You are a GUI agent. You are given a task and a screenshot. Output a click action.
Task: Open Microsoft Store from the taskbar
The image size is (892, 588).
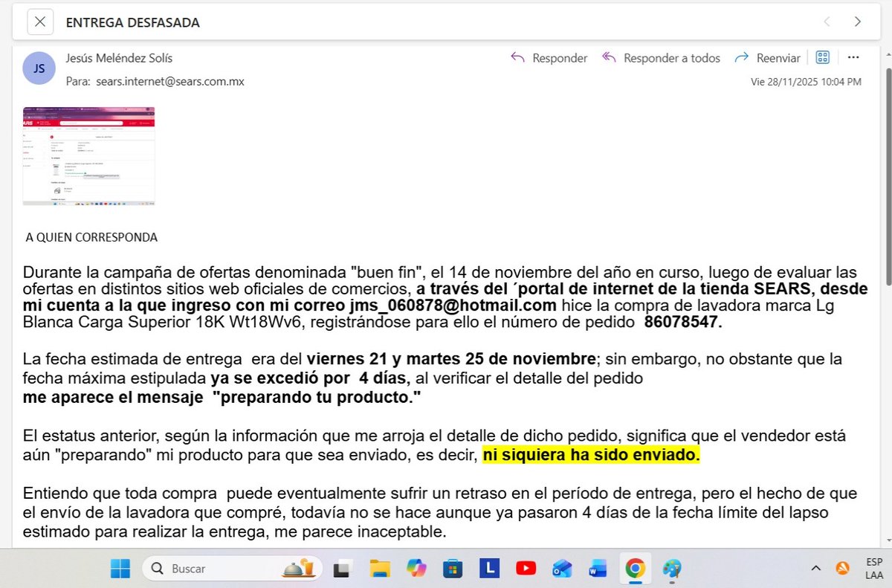(x=453, y=569)
